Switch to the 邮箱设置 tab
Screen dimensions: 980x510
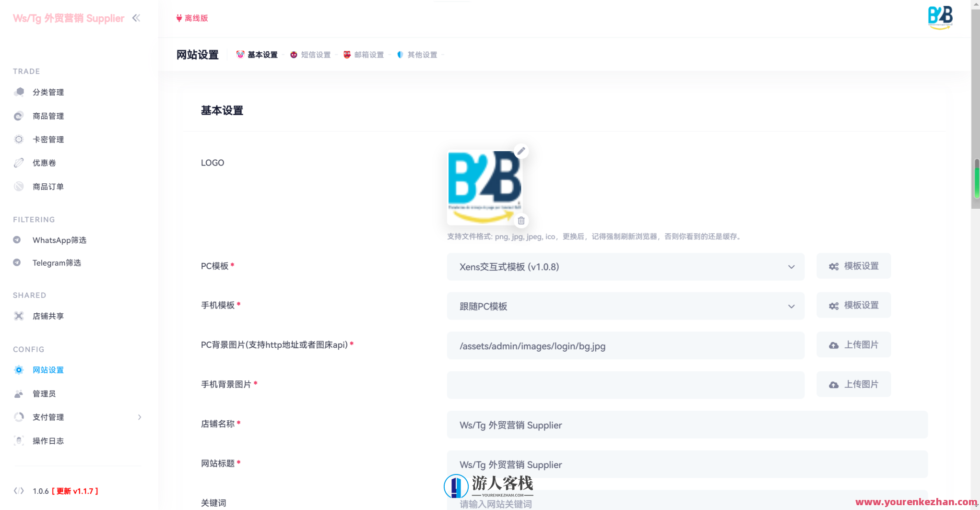click(368, 54)
